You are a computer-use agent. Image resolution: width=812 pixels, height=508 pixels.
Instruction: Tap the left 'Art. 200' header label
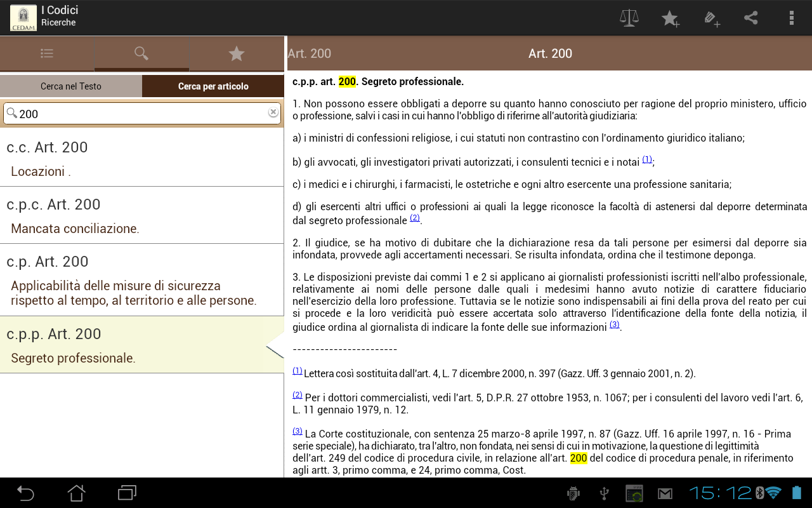coord(310,53)
